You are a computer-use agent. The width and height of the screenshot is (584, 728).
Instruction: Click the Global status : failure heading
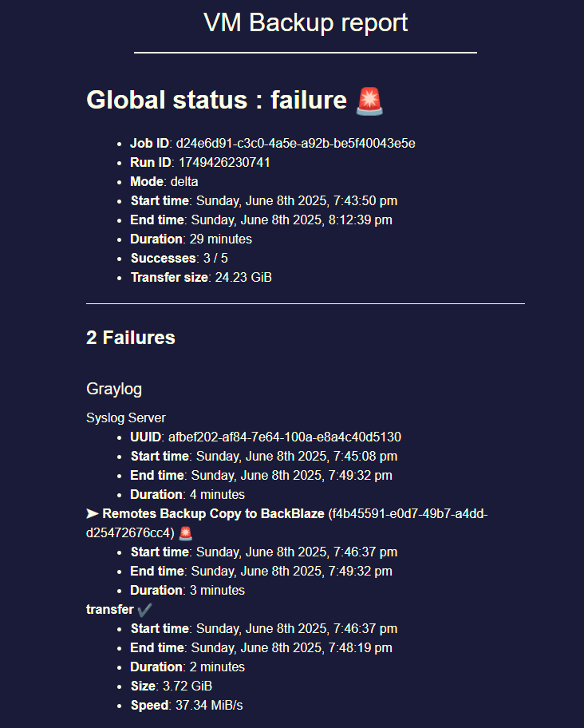click(217, 100)
